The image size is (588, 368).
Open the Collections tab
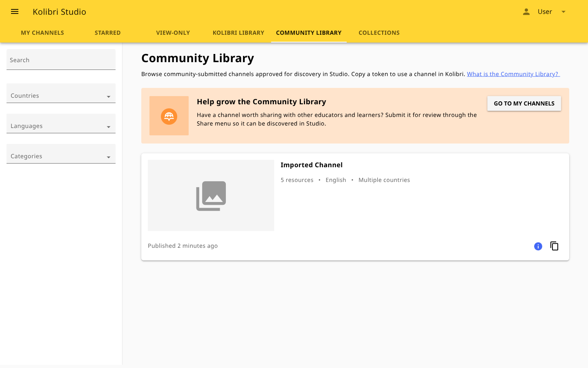(x=379, y=33)
